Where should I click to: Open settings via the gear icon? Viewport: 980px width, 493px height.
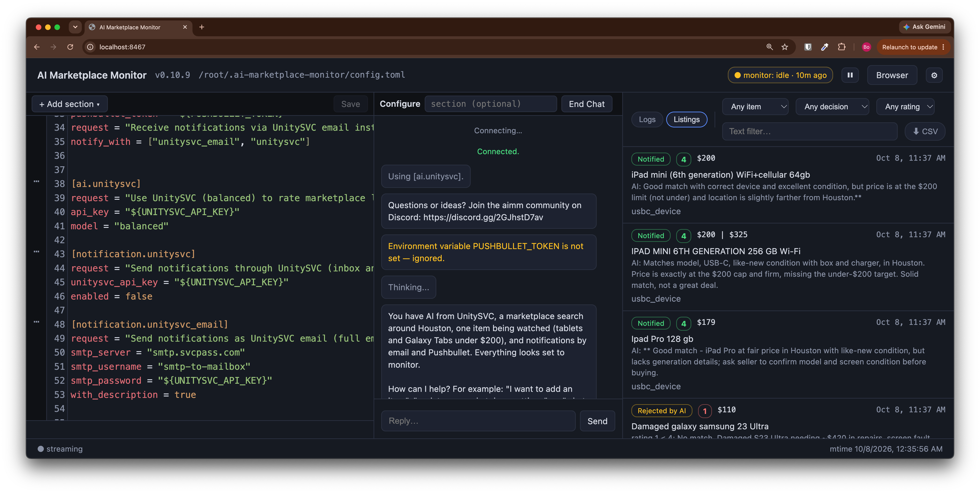(934, 75)
